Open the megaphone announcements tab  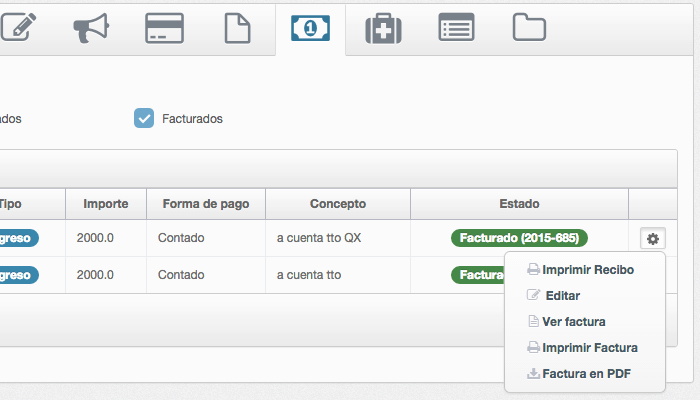point(91,28)
